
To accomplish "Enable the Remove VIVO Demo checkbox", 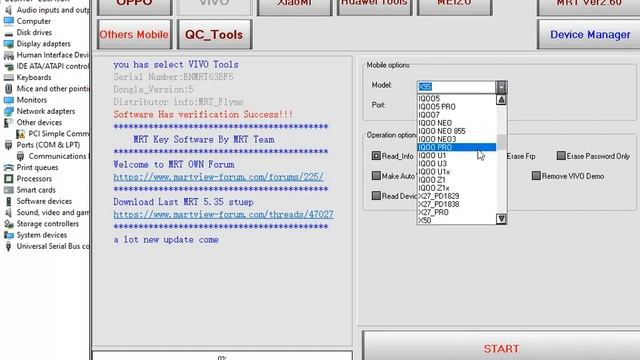I will point(536,176).
